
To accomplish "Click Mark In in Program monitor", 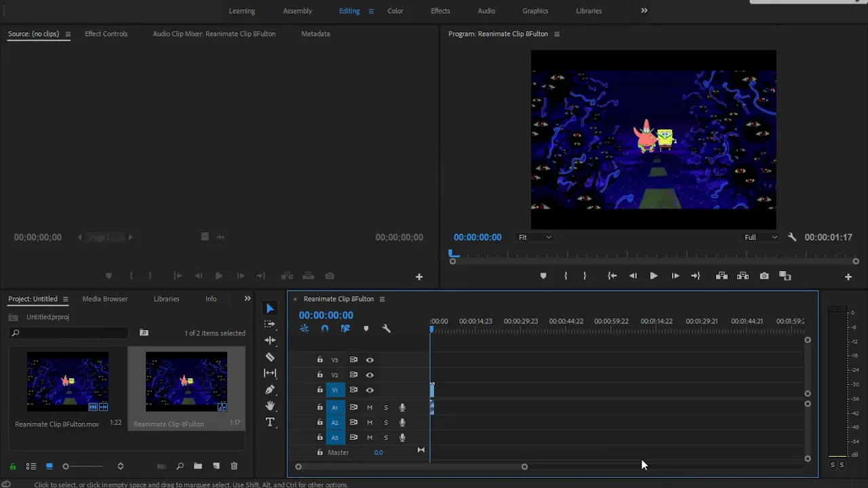I will click(566, 276).
